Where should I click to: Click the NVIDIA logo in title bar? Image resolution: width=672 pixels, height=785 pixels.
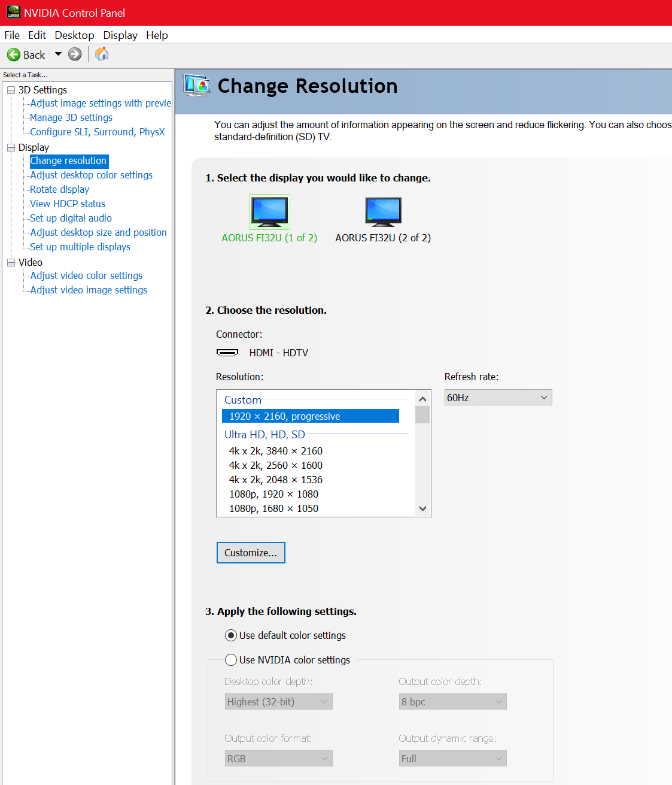pyautogui.click(x=13, y=13)
